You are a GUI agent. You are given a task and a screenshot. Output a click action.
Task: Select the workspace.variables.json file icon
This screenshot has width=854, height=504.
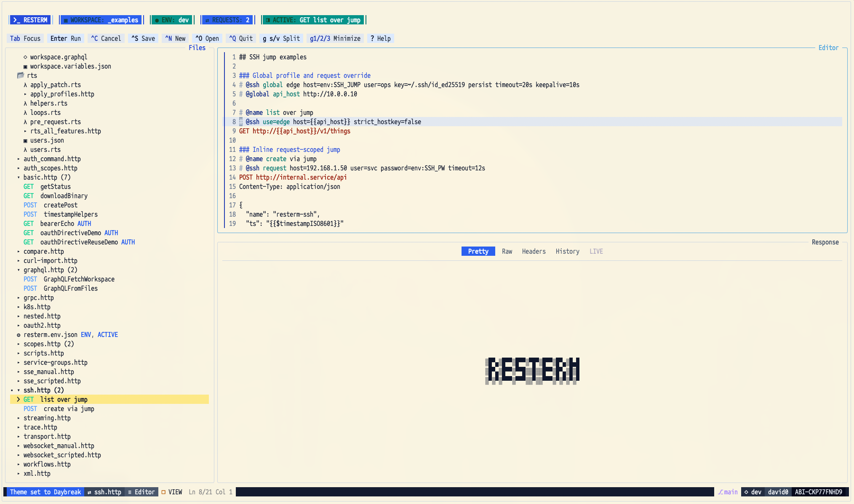pyautogui.click(x=25, y=66)
